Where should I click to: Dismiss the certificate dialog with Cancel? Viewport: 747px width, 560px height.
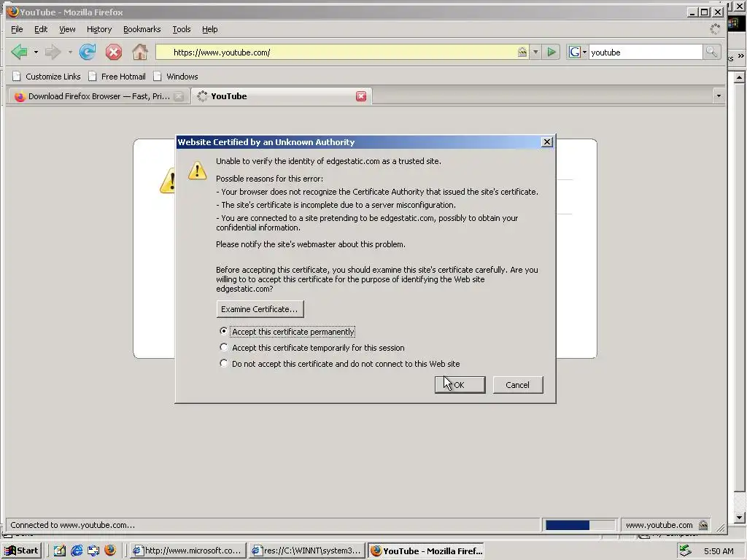pyautogui.click(x=517, y=385)
